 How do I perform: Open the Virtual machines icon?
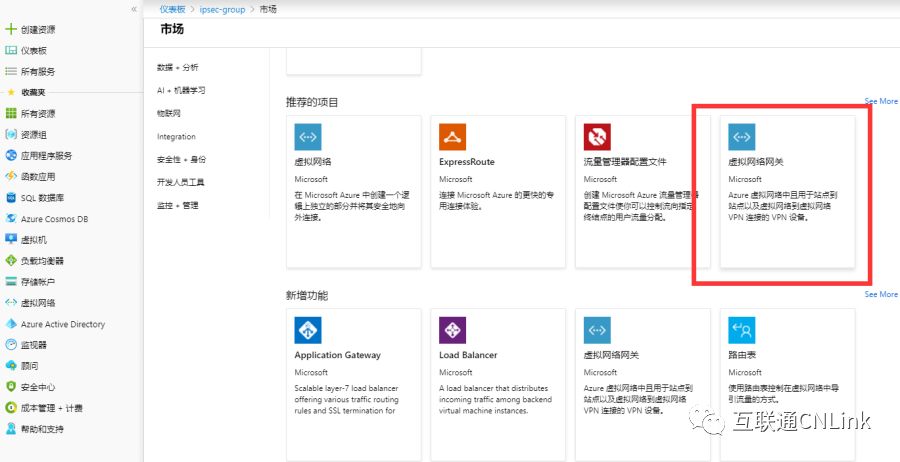point(10,239)
